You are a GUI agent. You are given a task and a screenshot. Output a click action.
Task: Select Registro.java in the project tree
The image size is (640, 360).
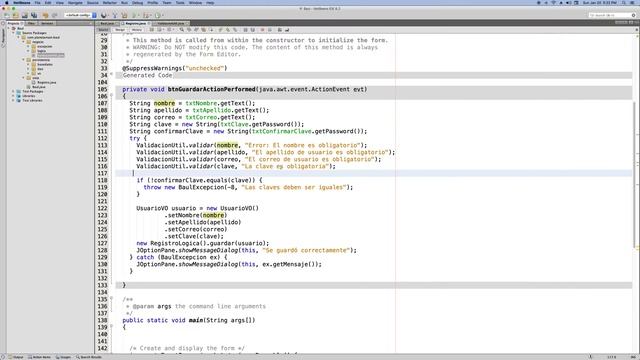47,82
